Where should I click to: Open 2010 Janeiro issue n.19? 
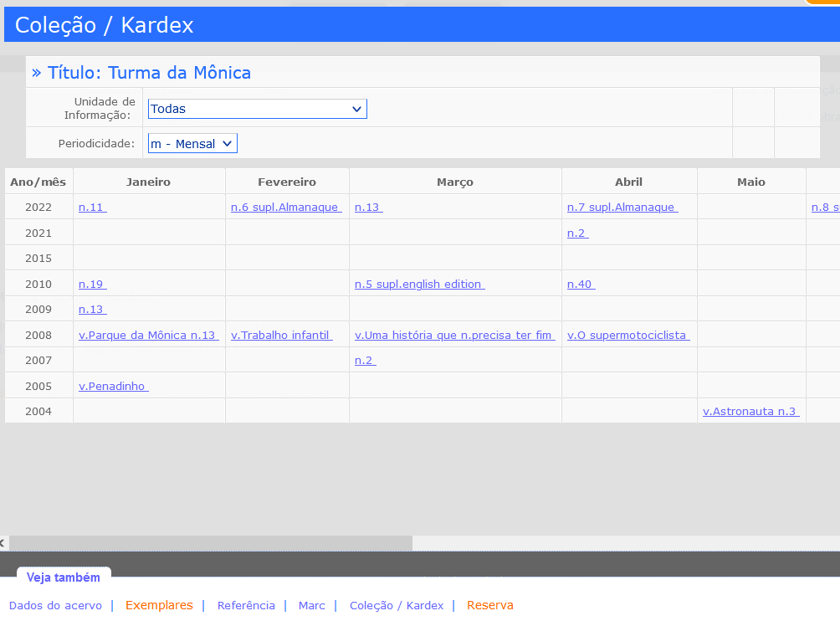pos(92,285)
